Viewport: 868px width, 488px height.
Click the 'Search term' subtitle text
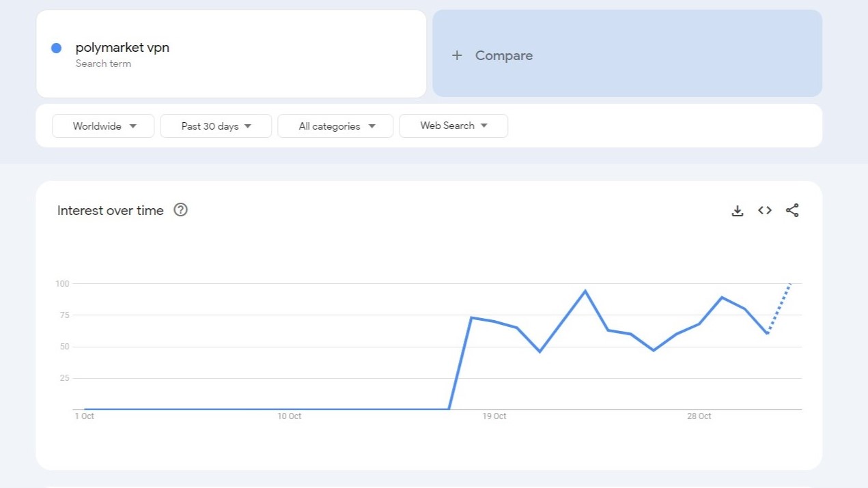click(x=103, y=63)
